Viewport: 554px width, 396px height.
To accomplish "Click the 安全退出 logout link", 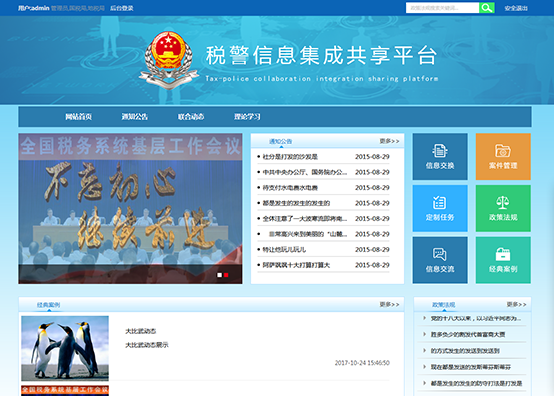I will [516, 8].
